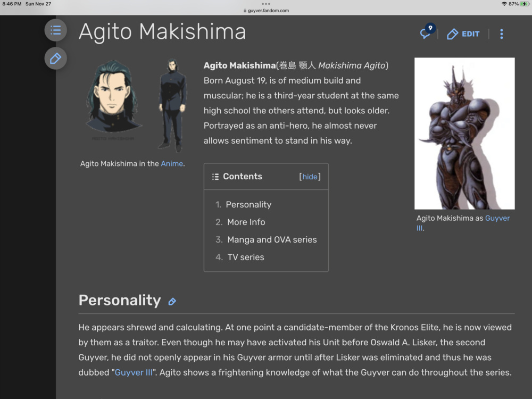This screenshot has height=399, width=532.
Task: Open the table of contents sidebar button
Action: [x=56, y=30]
